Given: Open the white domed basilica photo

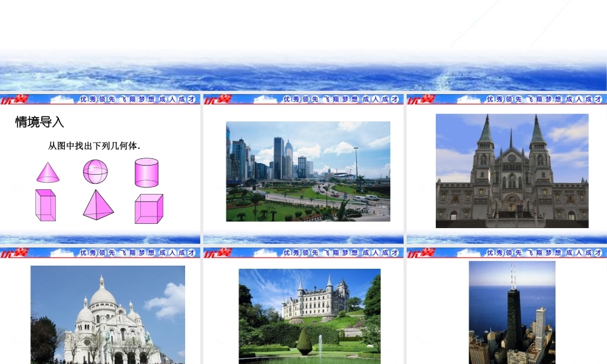Looking at the screenshot, I should pyautogui.click(x=107, y=314).
